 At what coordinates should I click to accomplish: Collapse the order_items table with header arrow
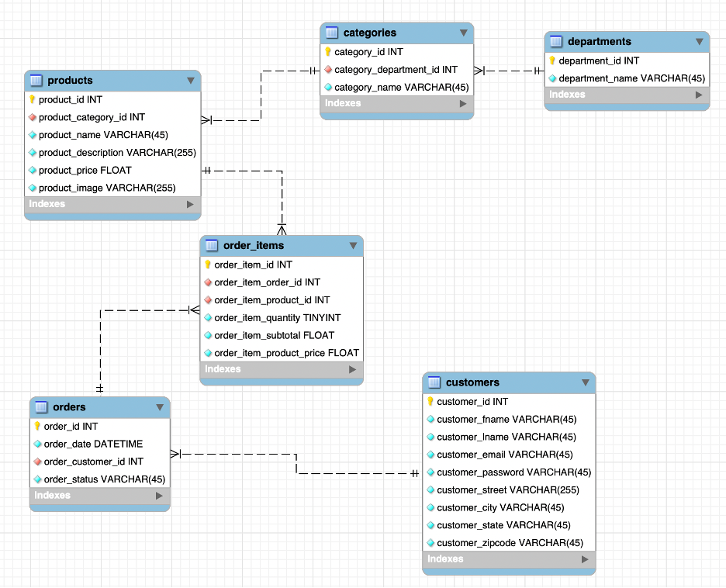pos(353,245)
